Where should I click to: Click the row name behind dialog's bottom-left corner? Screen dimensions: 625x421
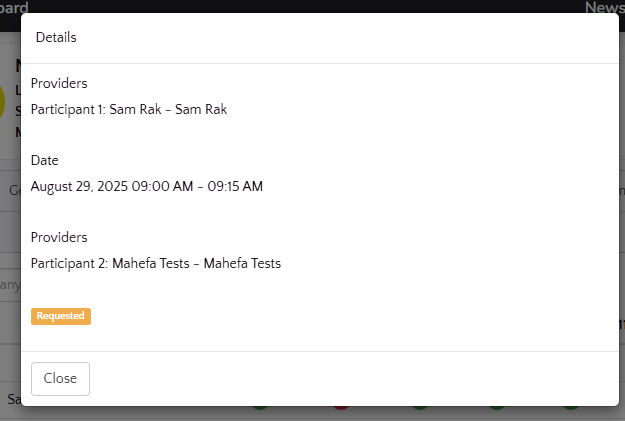click(x=14, y=399)
